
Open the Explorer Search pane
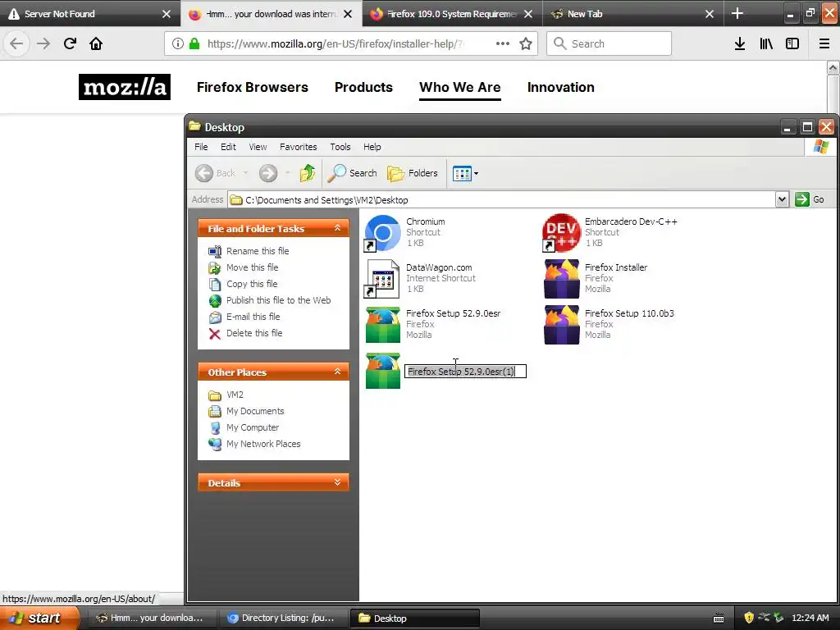(x=352, y=173)
